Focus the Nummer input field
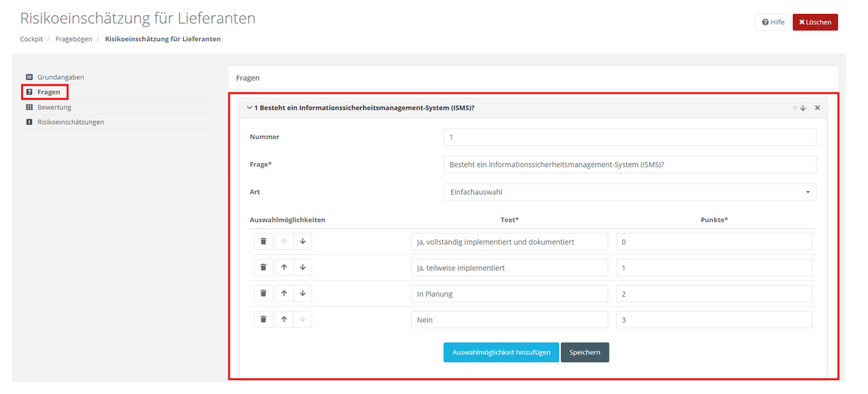 (x=630, y=137)
